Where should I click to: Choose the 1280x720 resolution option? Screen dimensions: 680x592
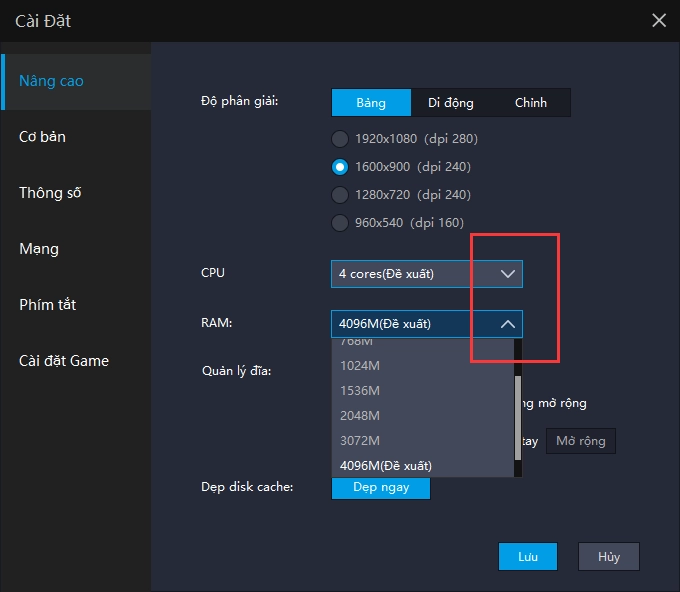[340, 195]
